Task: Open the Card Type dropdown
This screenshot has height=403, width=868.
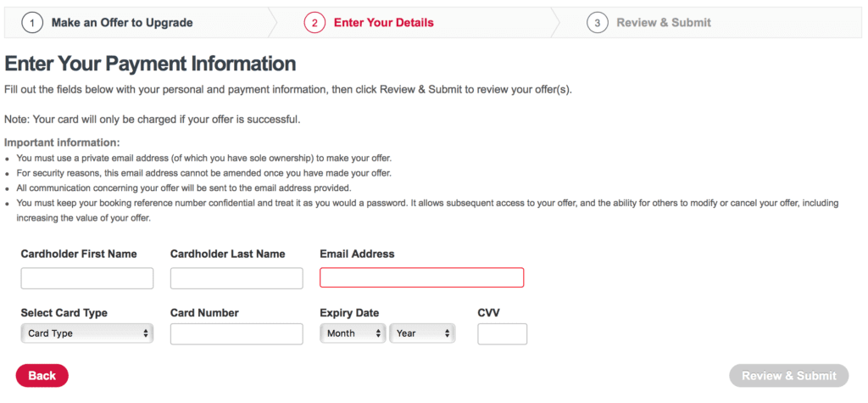Action: click(87, 333)
